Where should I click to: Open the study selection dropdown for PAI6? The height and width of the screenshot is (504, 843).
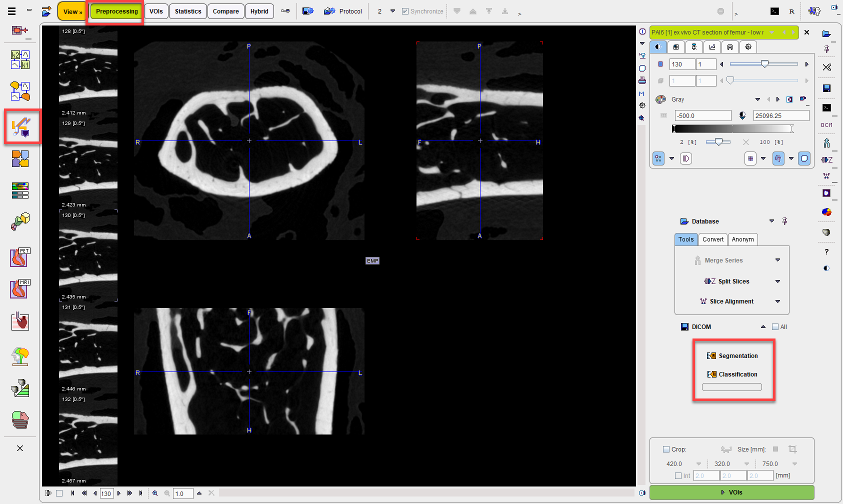(772, 32)
